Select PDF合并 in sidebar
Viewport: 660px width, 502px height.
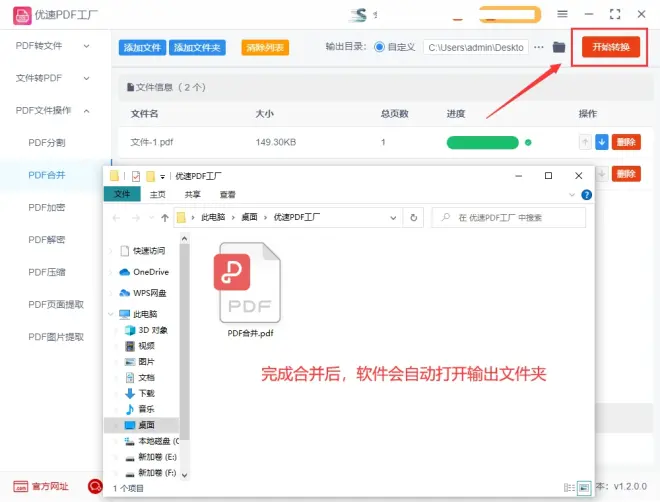click(47, 175)
